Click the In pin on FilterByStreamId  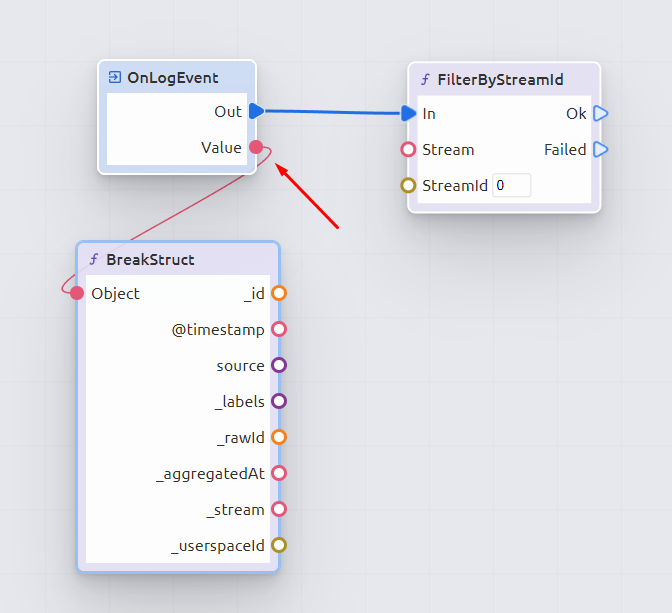[x=408, y=113]
